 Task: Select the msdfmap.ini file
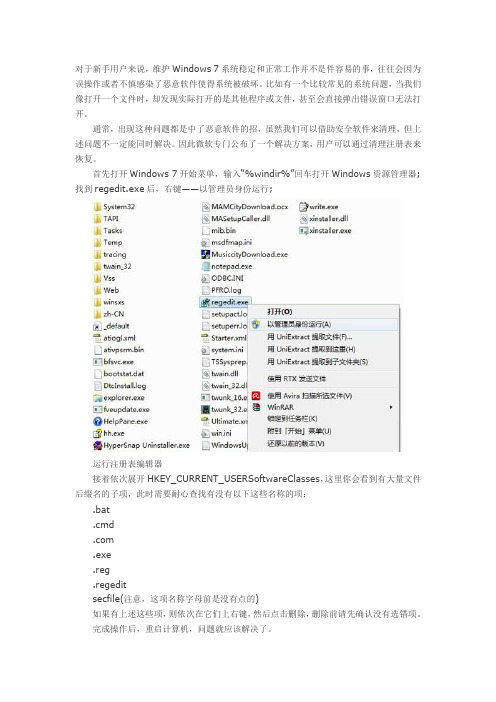[227, 242]
